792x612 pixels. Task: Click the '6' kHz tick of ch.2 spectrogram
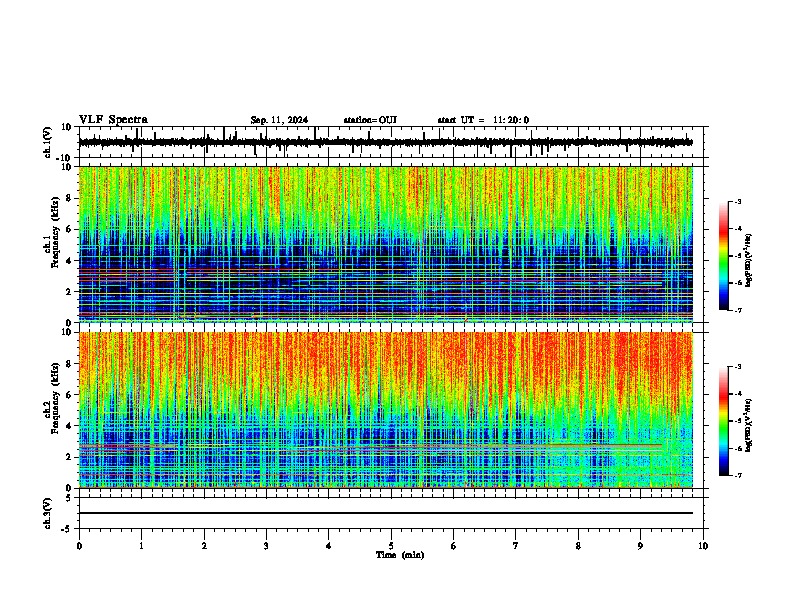[69, 394]
